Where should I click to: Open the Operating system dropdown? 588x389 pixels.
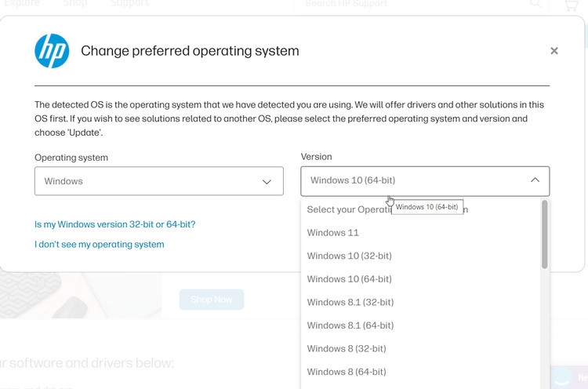(x=158, y=181)
